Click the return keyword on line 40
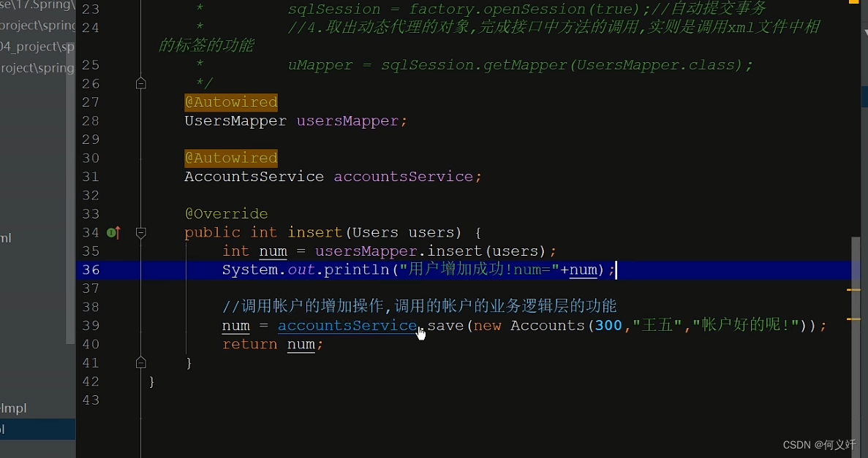This screenshot has width=868, height=458. click(x=249, y=345)
